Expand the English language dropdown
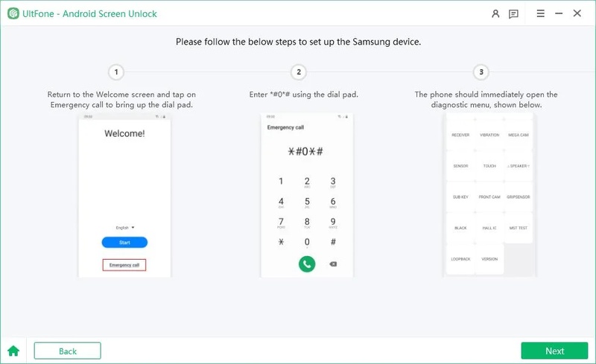 [x=125, y=228]
